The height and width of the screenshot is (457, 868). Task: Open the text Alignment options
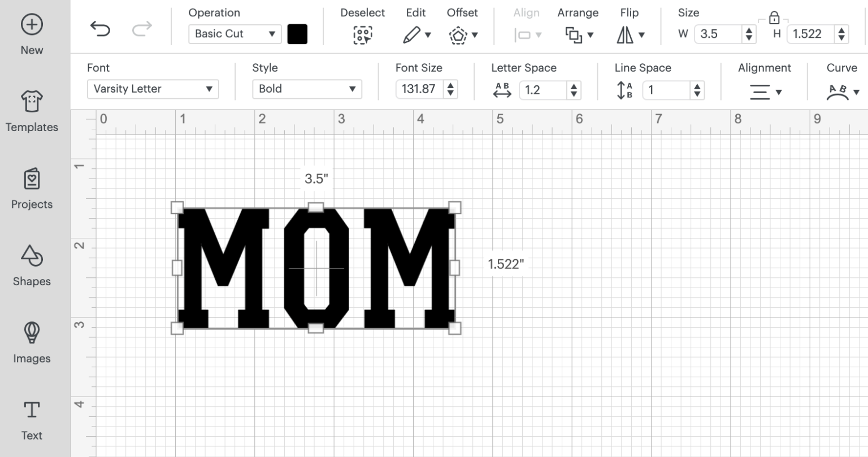click(764, 92)
